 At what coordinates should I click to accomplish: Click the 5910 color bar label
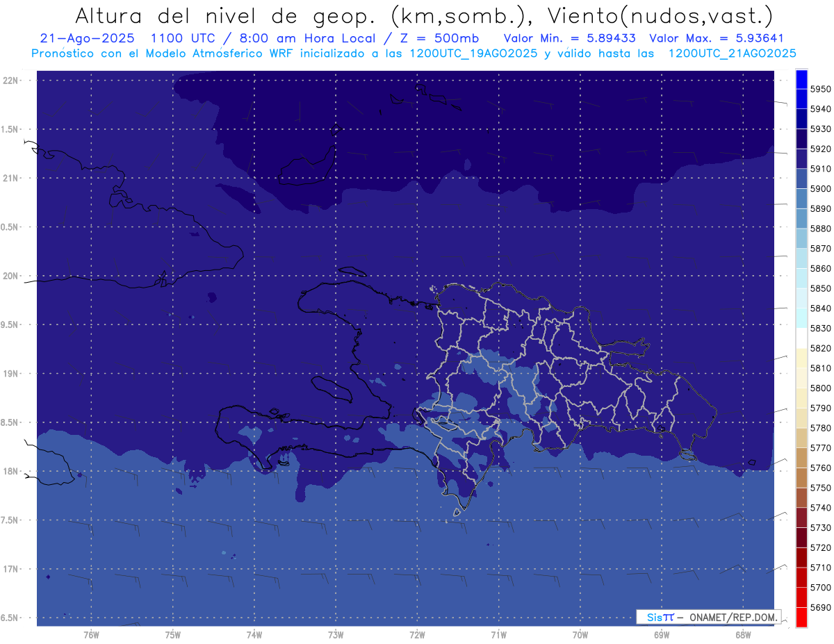tap(821, 169)
